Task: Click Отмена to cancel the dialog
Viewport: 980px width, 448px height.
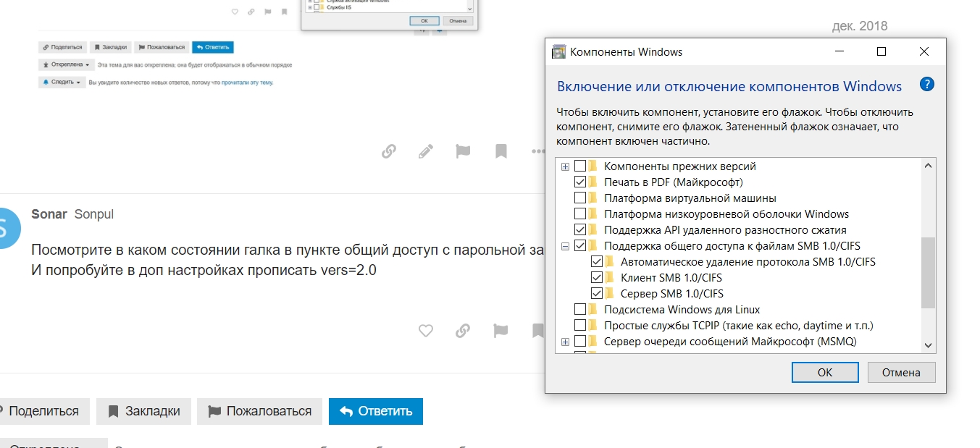Action: 901,372
